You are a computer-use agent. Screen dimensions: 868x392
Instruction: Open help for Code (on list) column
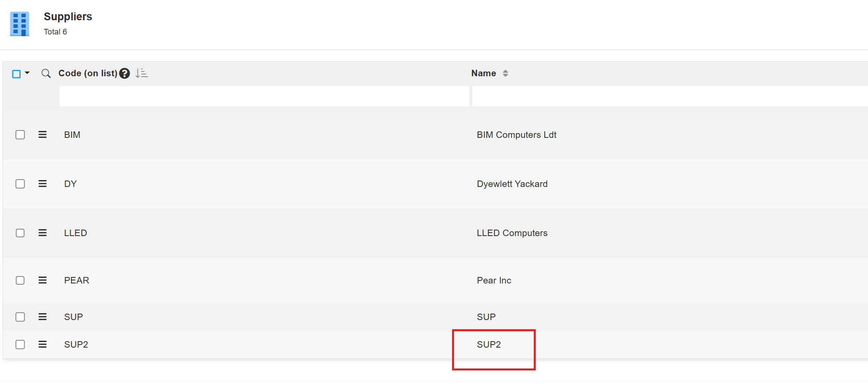click(125, 74)
